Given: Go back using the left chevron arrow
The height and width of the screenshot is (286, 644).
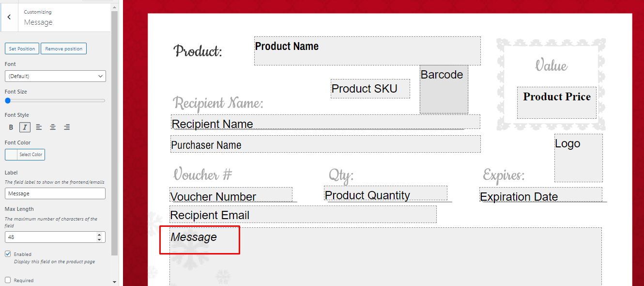Looking at the screenshot, I should pos(9,17).
